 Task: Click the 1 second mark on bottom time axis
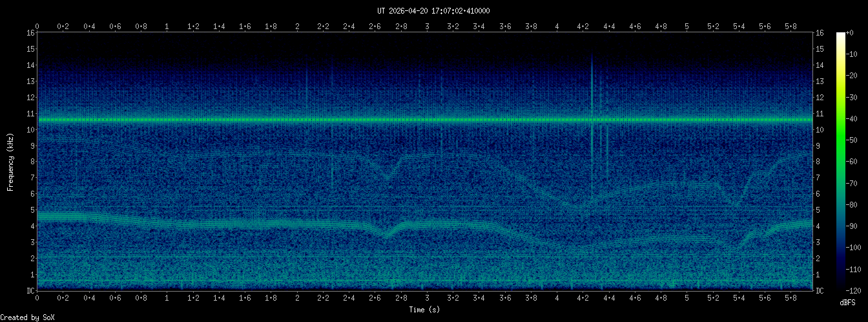coord(167,299)
